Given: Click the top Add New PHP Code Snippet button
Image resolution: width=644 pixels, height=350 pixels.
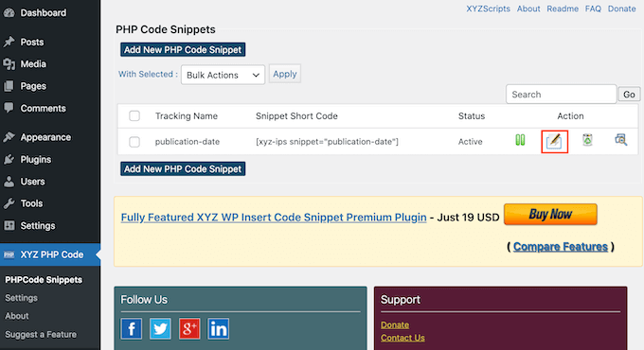Looking at the screenshot, I should [x=183, y=49].
